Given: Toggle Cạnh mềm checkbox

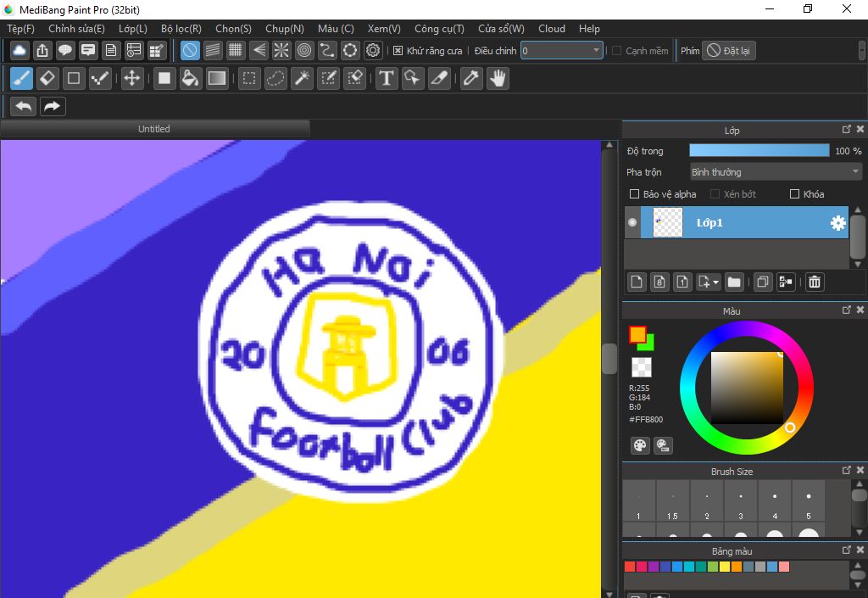Looking at the screenshot, I should click(x=617, y=50).
